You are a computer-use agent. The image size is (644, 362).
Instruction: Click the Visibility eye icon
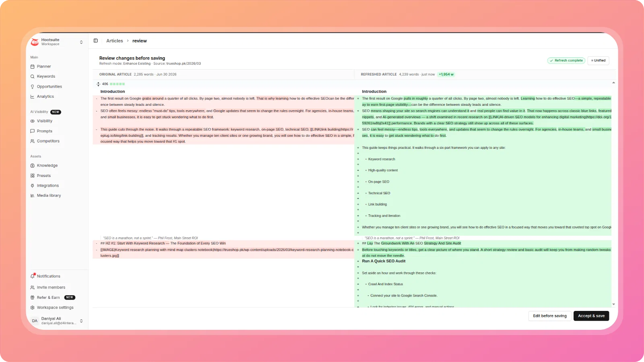[x=32, y=121]
